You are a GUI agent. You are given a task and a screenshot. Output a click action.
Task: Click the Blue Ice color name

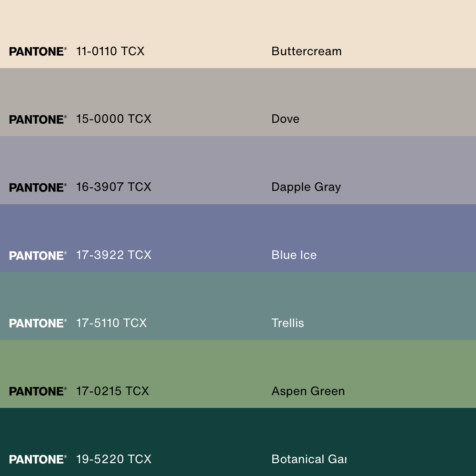point(294,255)
